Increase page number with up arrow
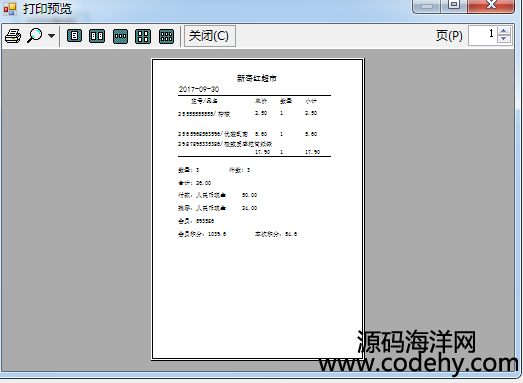The height and width of the screenshot is (383, 523). [x=504, y=31]
